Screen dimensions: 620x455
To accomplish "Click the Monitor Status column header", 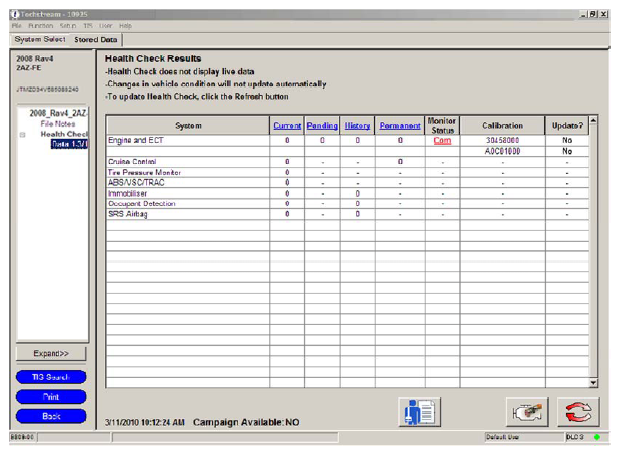I will [x=442, y=126].
